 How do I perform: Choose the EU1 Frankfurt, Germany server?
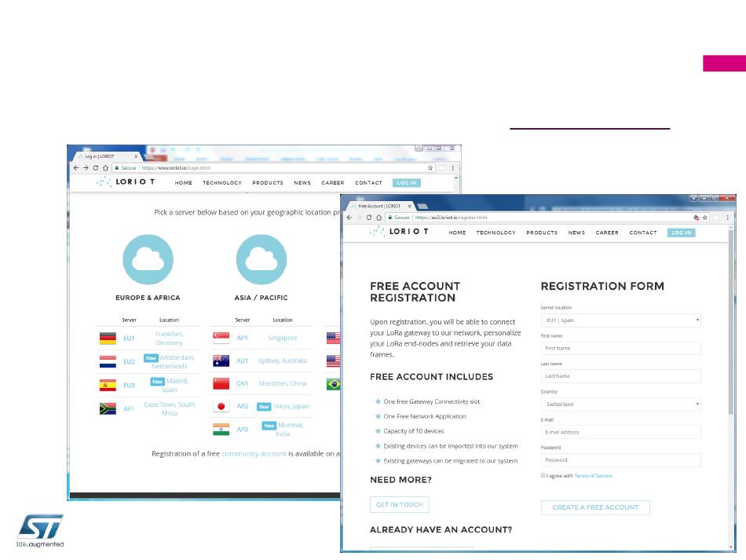(x=149, y=339)
